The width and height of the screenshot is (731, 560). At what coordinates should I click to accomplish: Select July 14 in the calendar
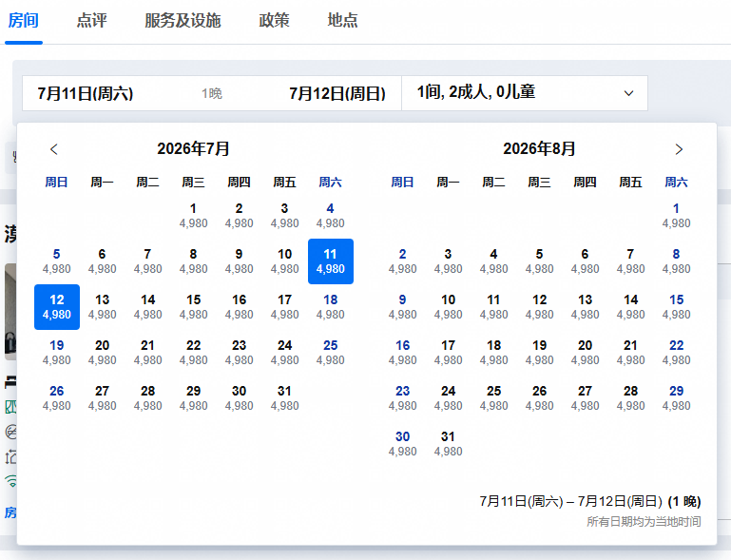147,307
